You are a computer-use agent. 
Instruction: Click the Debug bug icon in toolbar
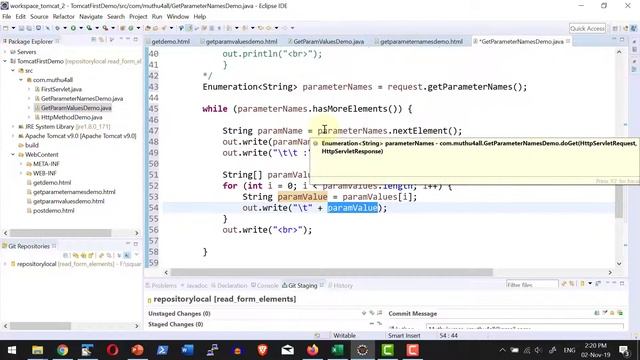pyautogui.click(x=57, y=28)
